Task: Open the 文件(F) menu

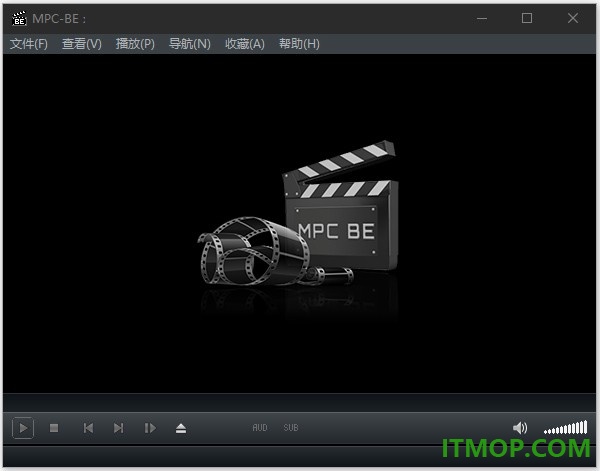Action: point(29,44)
